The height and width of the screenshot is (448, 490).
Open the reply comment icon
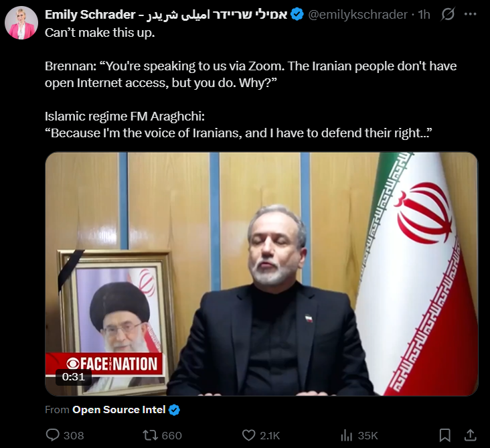pyautogui.click(x=52, y=435)
